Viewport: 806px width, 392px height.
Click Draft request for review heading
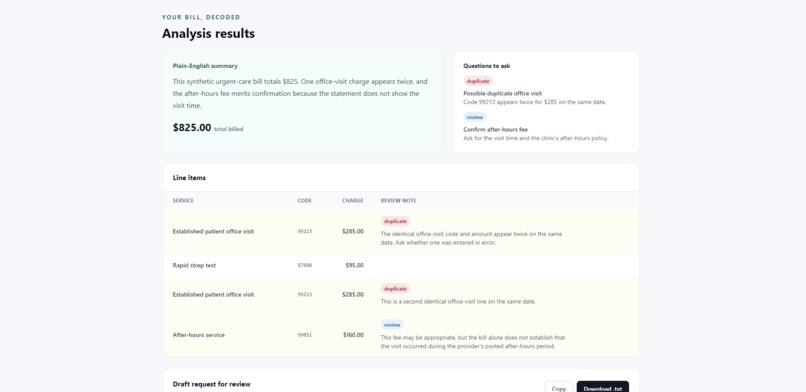point(212,384)
